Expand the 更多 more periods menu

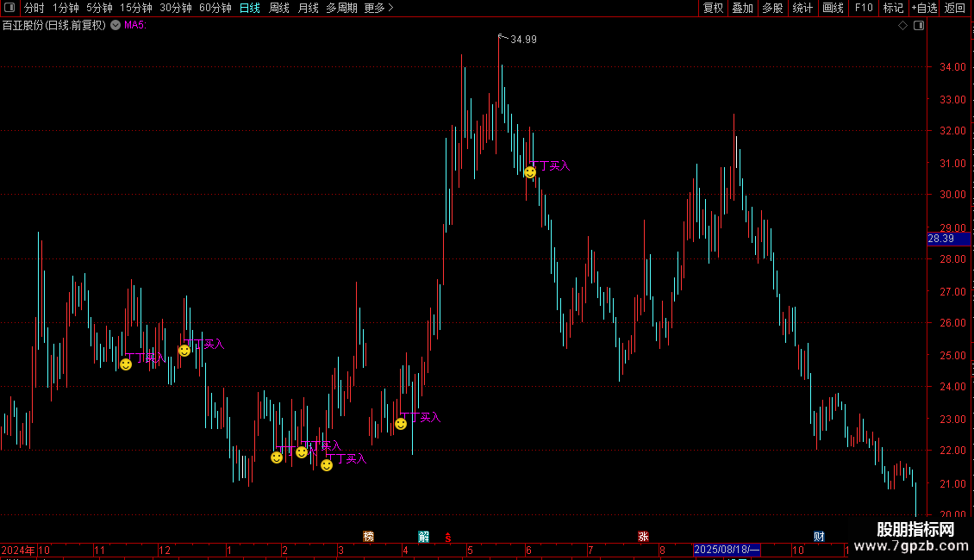click(378, 8)
